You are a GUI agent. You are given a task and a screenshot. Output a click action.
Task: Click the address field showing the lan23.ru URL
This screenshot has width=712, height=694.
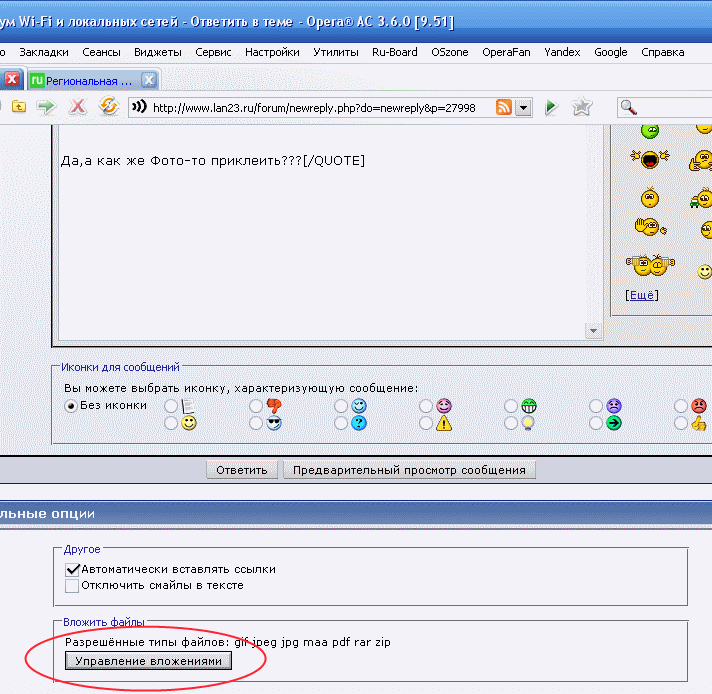(x=313, y=108)
